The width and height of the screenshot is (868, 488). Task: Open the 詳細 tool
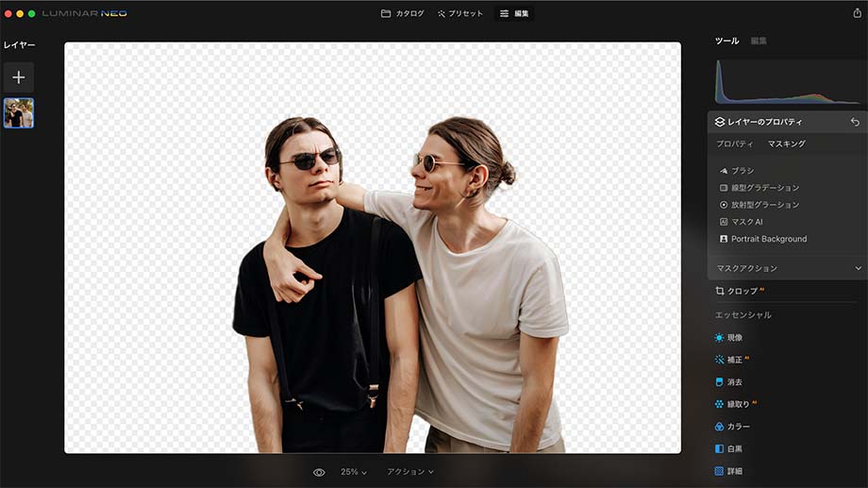click(728, 471)
